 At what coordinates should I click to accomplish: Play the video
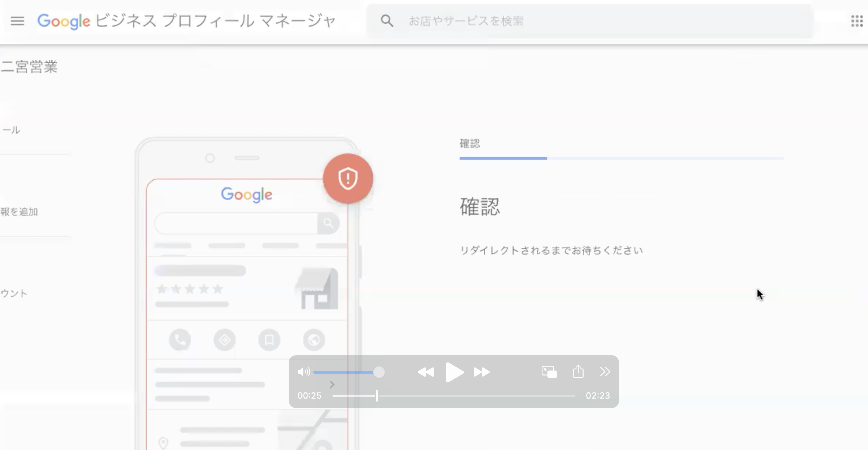click(455, 372)
